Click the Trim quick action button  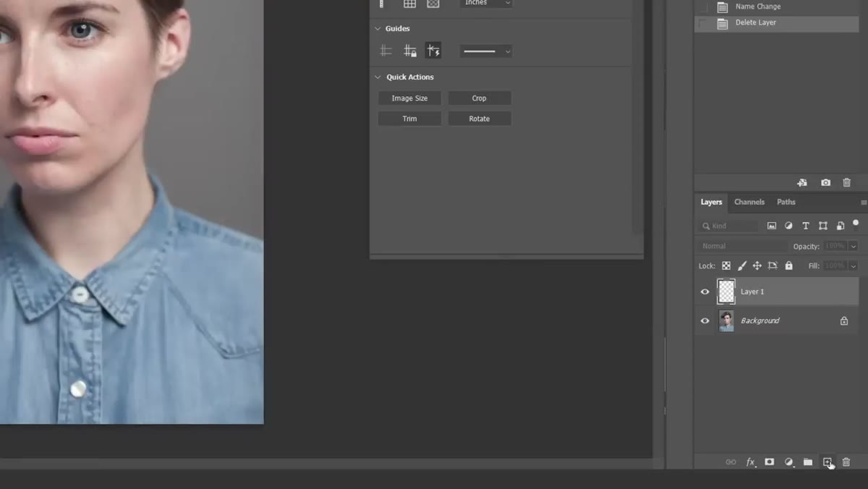409,119
